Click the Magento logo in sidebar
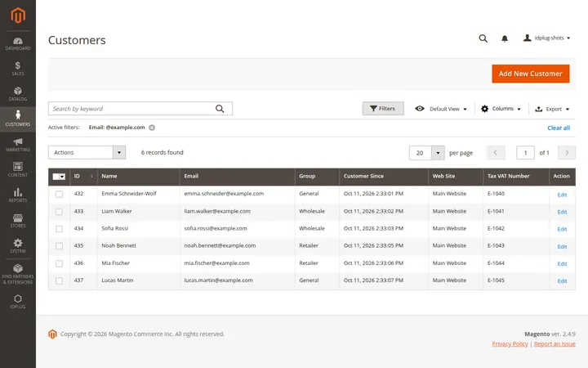 [18, 16]
